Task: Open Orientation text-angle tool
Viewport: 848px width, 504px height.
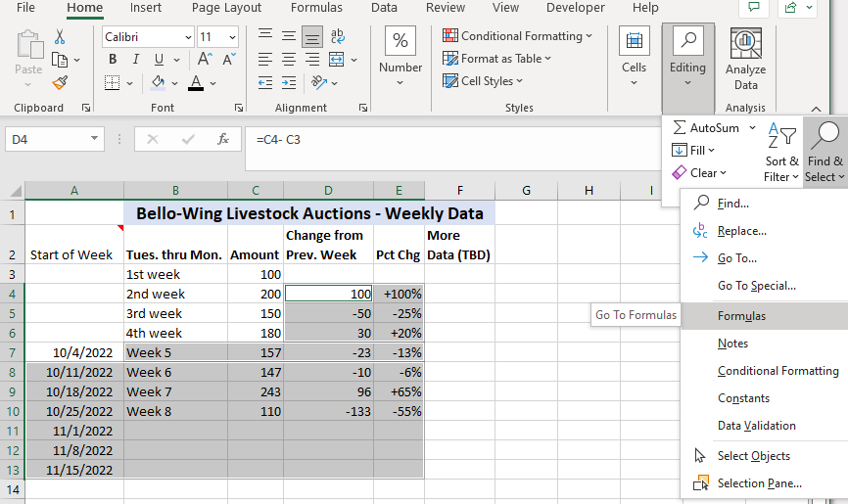Action: pyautogui.click(x=319, y=83)
